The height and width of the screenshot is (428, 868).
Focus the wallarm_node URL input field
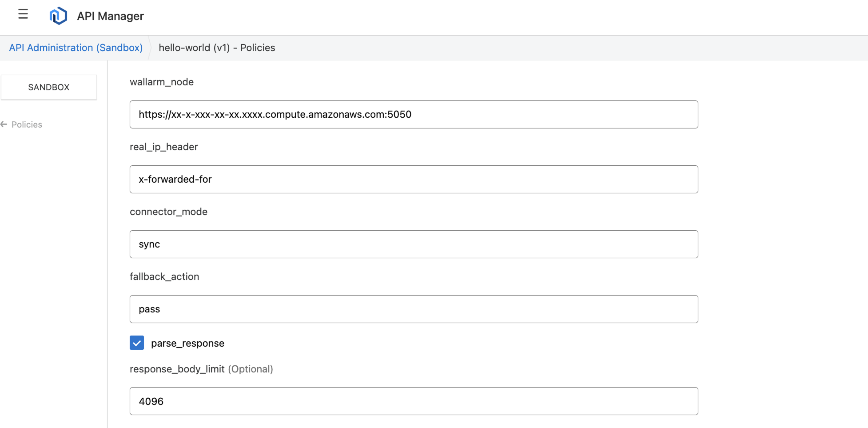(x=414, y=115)
